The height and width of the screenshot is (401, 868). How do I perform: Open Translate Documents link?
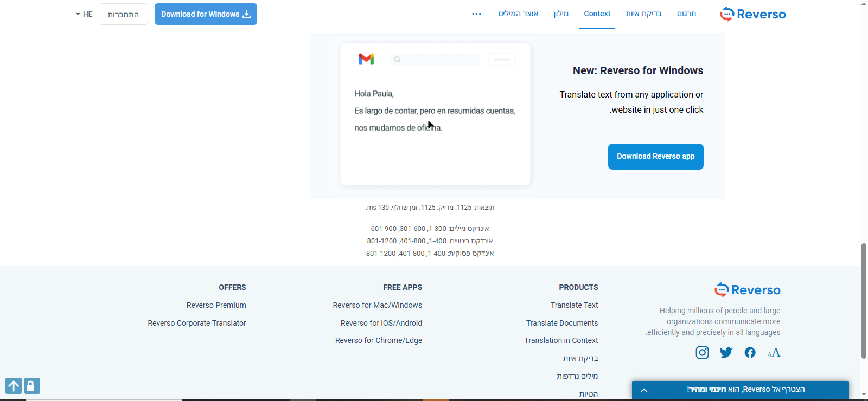[x=562, y=323]
